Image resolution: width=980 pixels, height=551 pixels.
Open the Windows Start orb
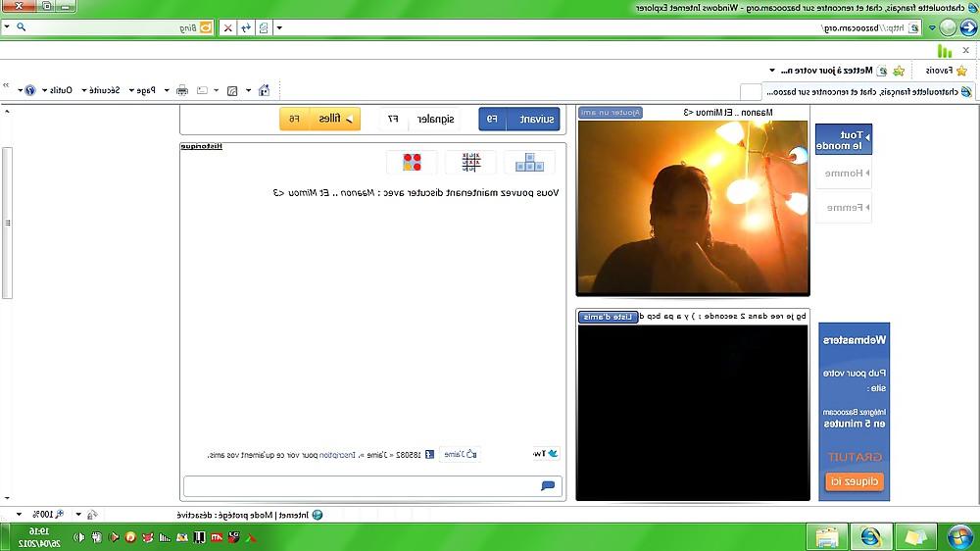959,537
